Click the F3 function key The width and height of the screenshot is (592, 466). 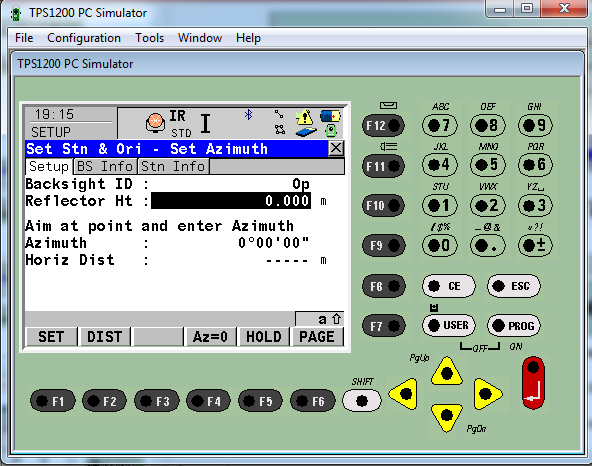tap(157, 401)
